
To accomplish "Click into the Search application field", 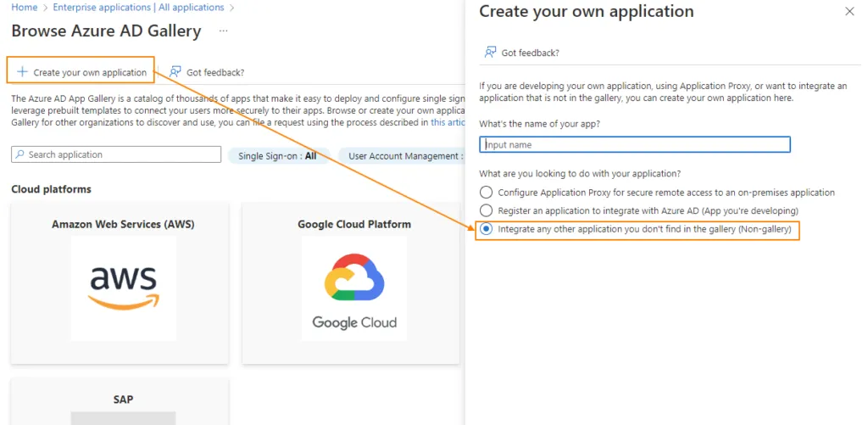I will [x=116, y=154].
